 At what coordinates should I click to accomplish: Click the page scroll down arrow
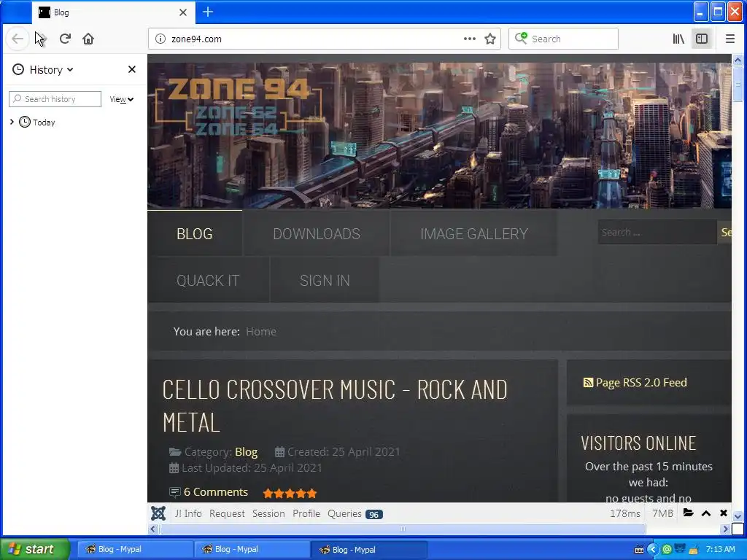[738, 516]
